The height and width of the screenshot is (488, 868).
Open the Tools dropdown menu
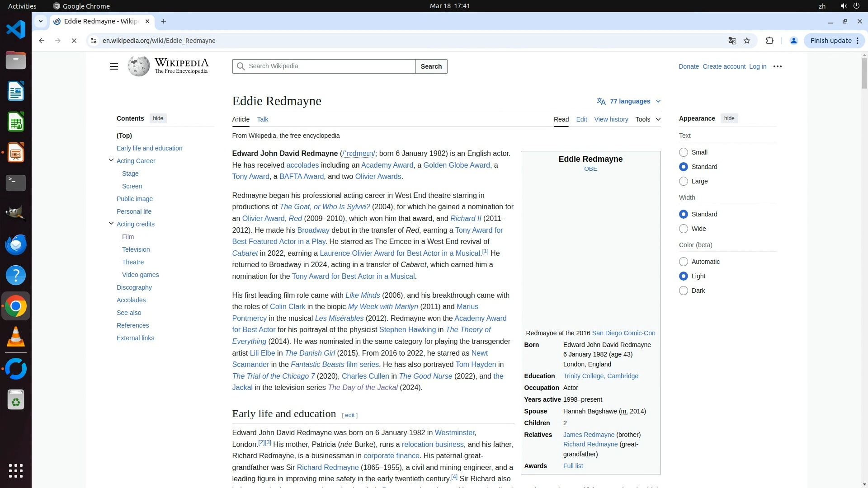click(x=647, y=119)
